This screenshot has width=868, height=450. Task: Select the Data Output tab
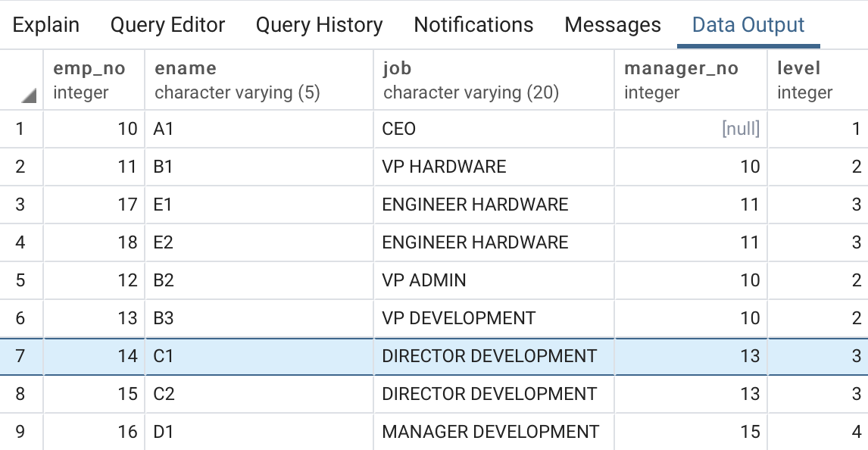pos(748,25)
